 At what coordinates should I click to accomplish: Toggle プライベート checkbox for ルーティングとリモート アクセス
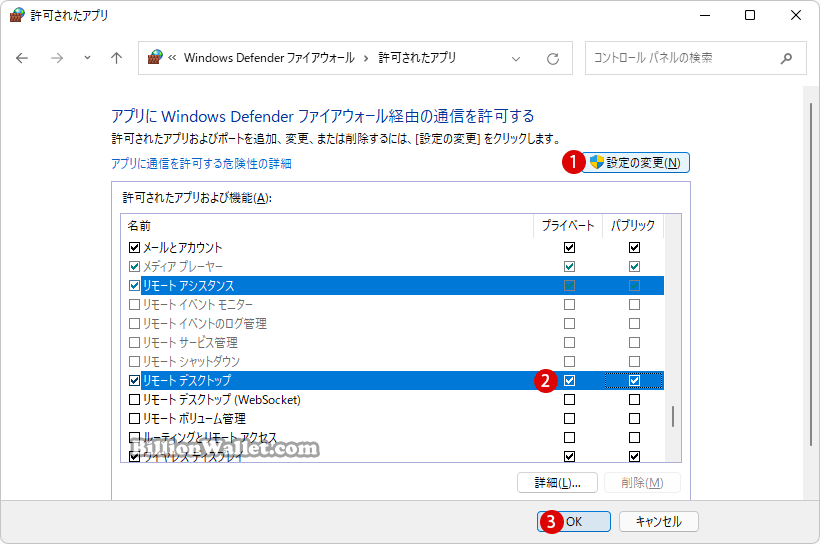click(570, 437)
